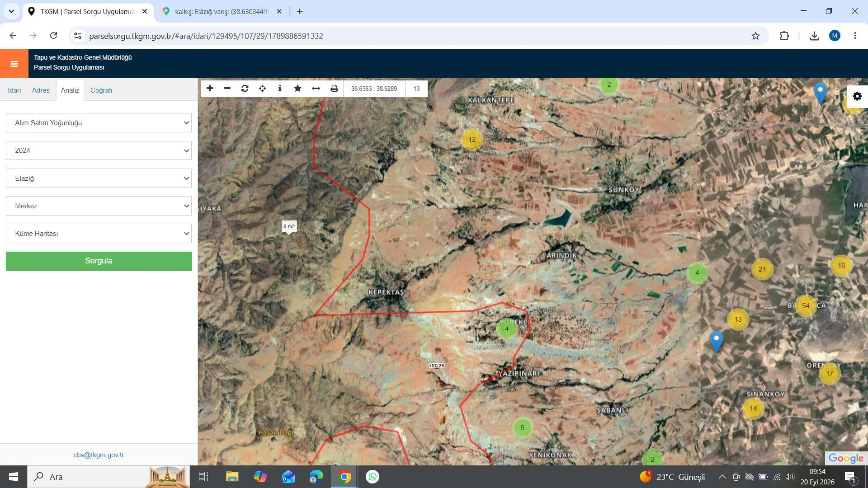
Task: Open the orange hamburger menu
Action: tap(14, 64)
